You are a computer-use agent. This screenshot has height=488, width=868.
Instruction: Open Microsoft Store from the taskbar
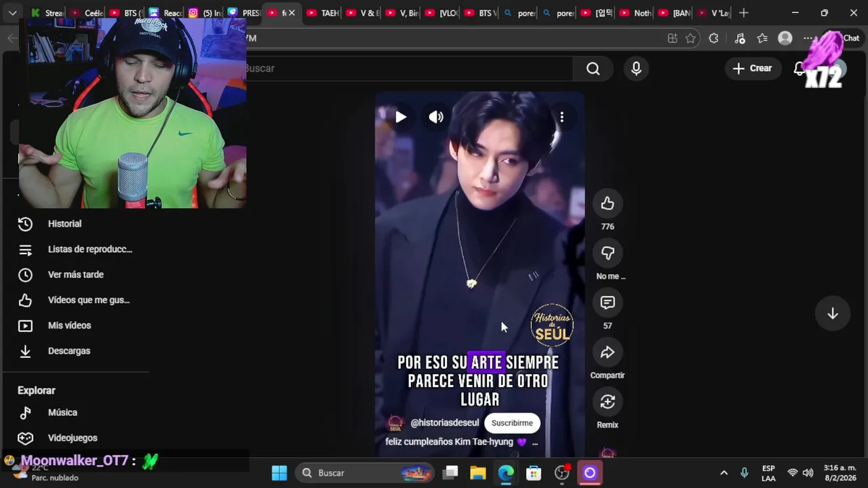(x=534, y=473)
